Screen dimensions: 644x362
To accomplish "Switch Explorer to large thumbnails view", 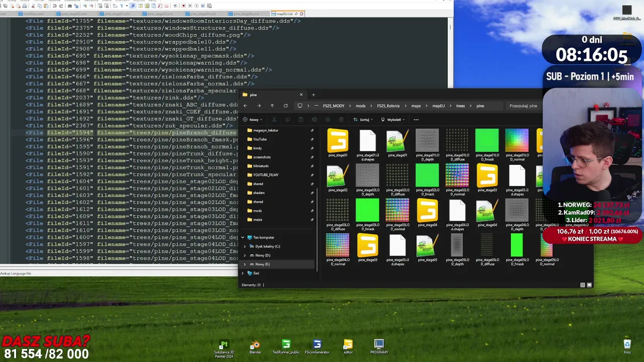I will [x=589, y=285].
